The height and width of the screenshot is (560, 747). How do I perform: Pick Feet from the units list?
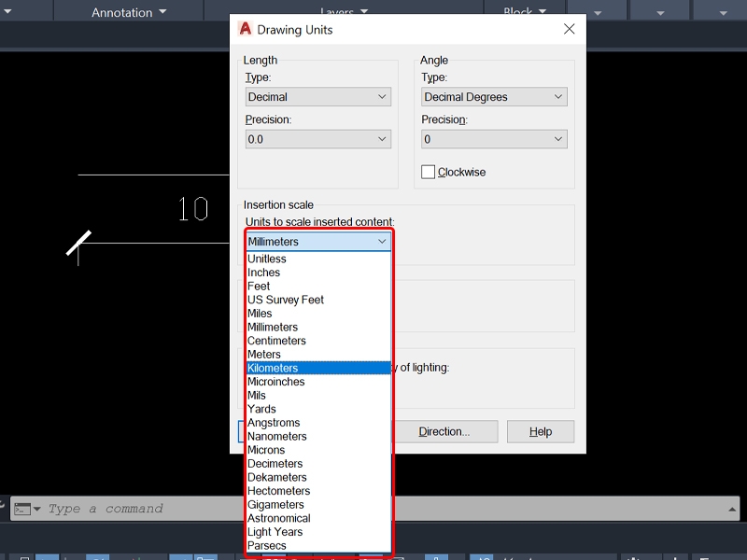click(318, 287)
